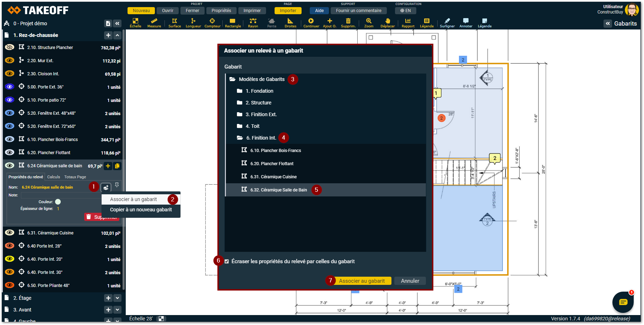Expand the 2. Structure template folder
Image resolution: width=644 pixels, height=325 pixels.
pyautogui.click(x=258, y=103)
